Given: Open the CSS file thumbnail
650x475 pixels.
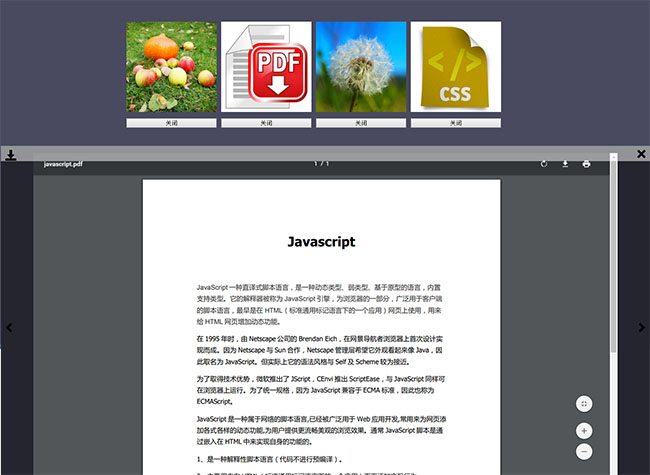Looking at the screenshot, I should click(x=455, y=67).
